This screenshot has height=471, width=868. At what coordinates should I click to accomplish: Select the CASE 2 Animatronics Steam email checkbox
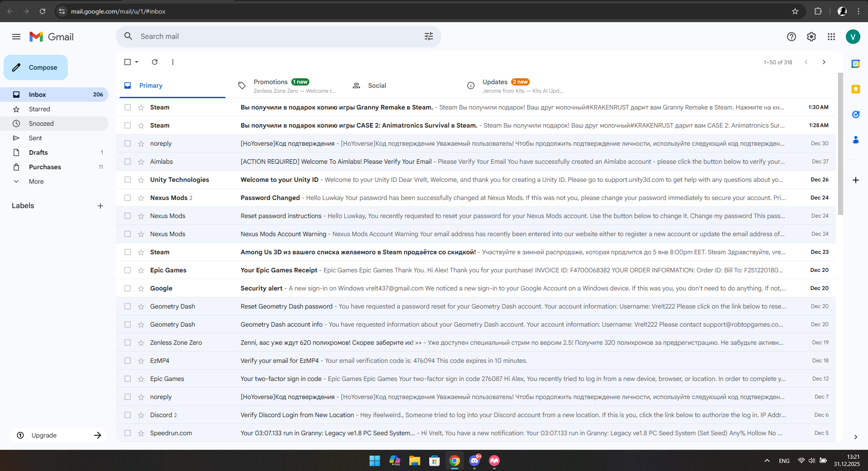point(128,125)
